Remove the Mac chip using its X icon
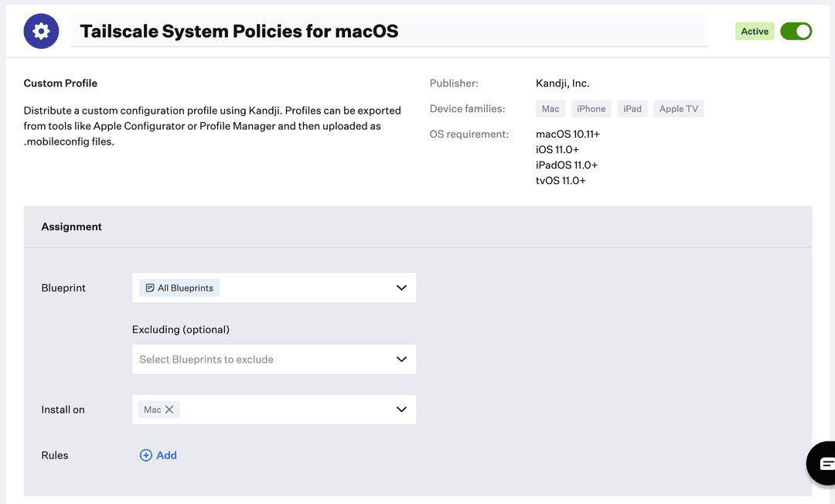Image resolution: width=835 pixels, height=504 pixels. pos(169,410)
